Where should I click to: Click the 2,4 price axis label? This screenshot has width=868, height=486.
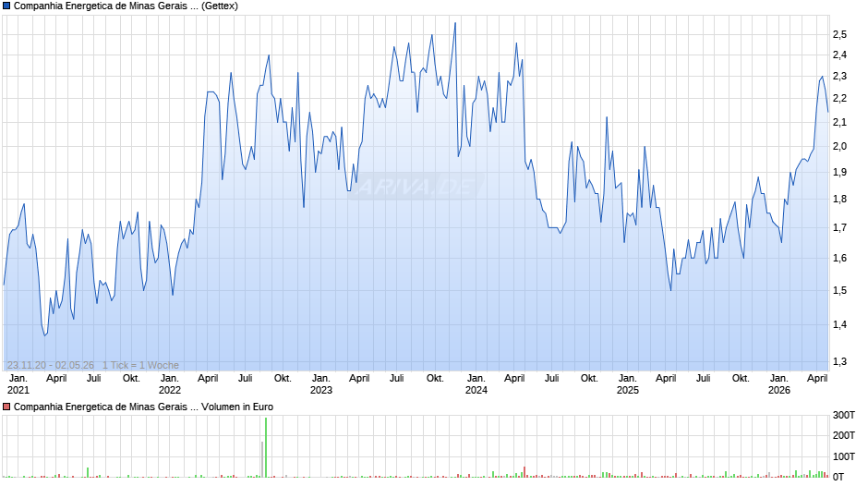[839, 55]
